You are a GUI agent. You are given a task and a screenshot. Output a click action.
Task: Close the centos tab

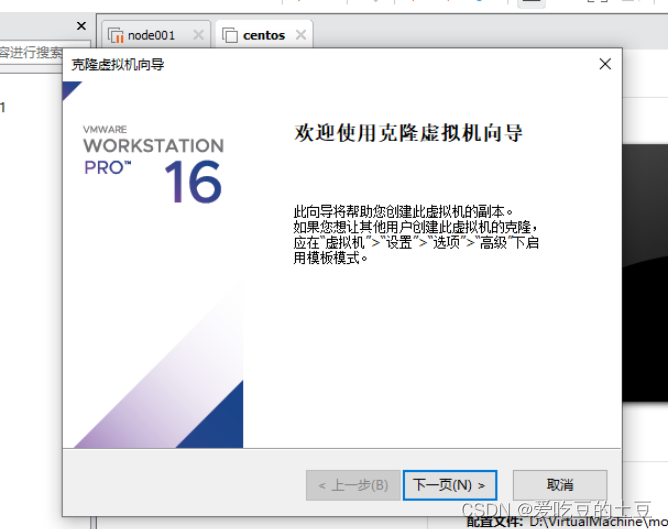pos(301,35)
